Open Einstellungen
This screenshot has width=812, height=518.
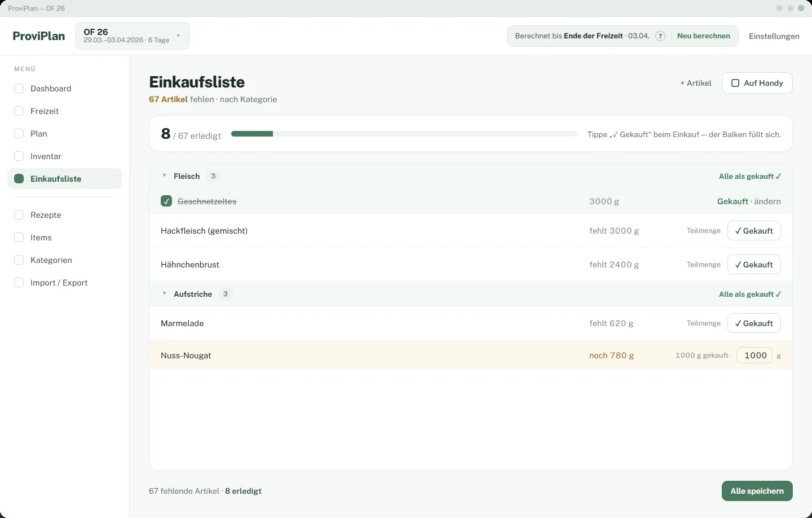(774, 36)
